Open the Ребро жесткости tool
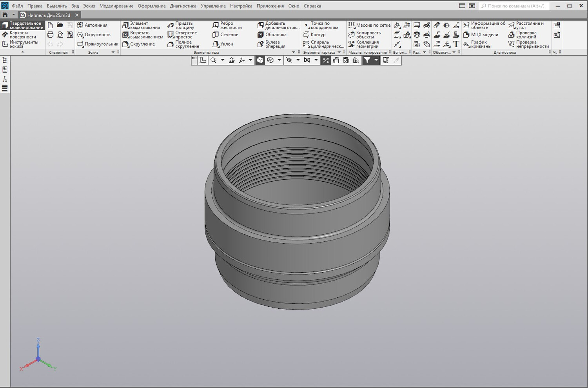Image resolution: width=588 pixels, height=388 pixels. point(227,26)
